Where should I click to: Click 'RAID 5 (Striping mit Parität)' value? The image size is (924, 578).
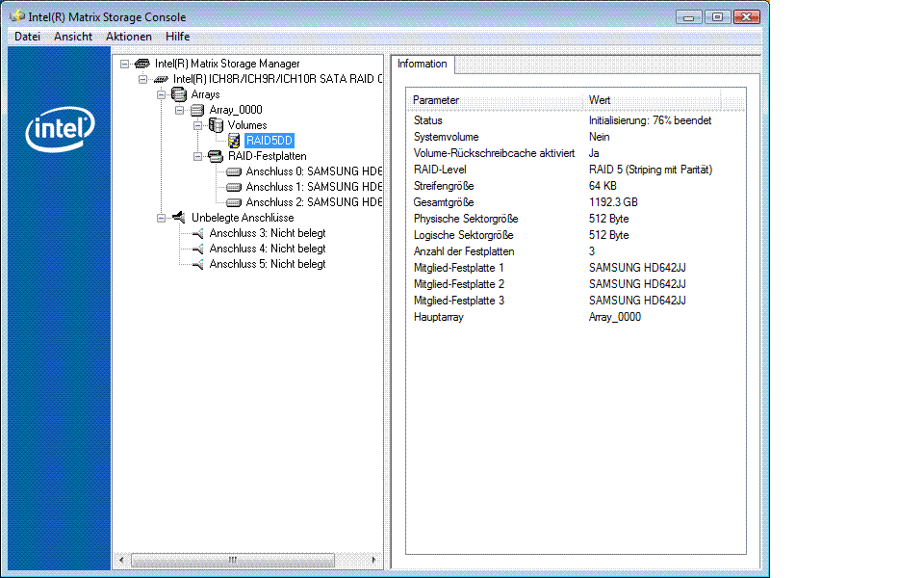click(x=651, y=170)
